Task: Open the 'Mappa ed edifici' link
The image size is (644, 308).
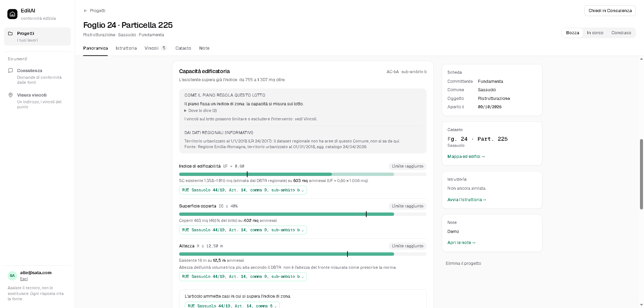Action: 466,157
